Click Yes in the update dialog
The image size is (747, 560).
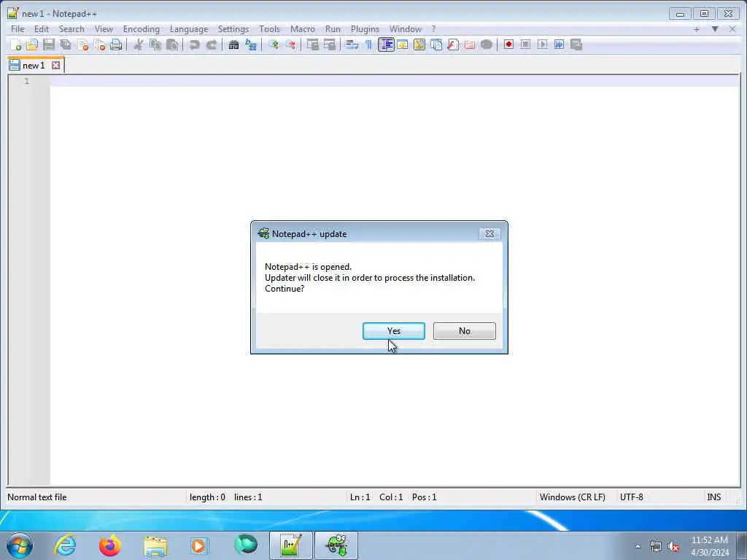[x=393, y=331]
